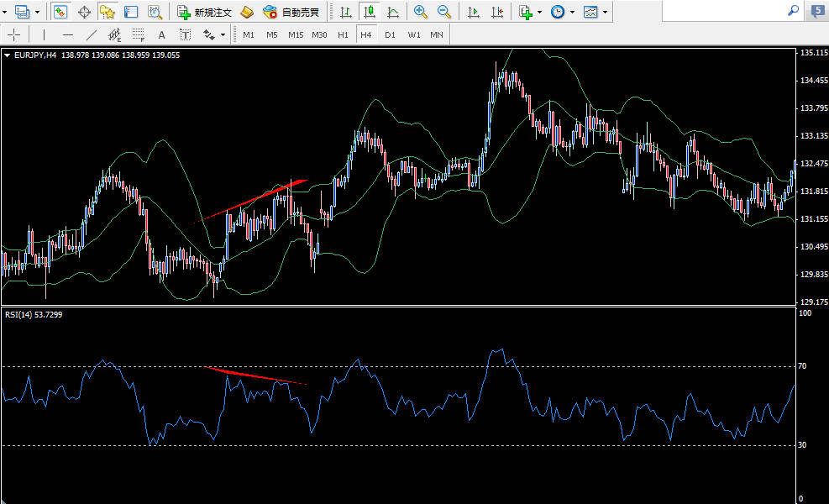Open the periods clock icon

pos(558,12)
